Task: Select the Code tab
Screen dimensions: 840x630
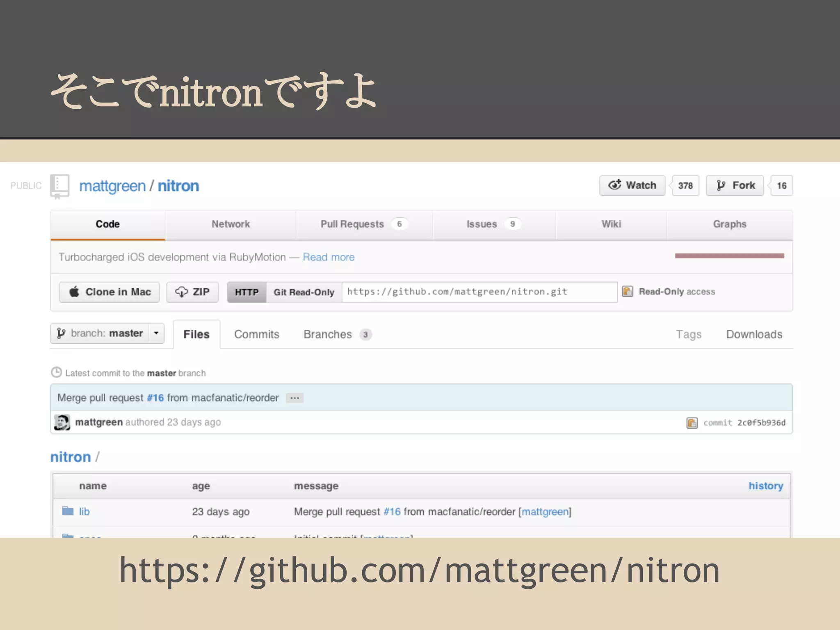Action: (x=108, y=224)
